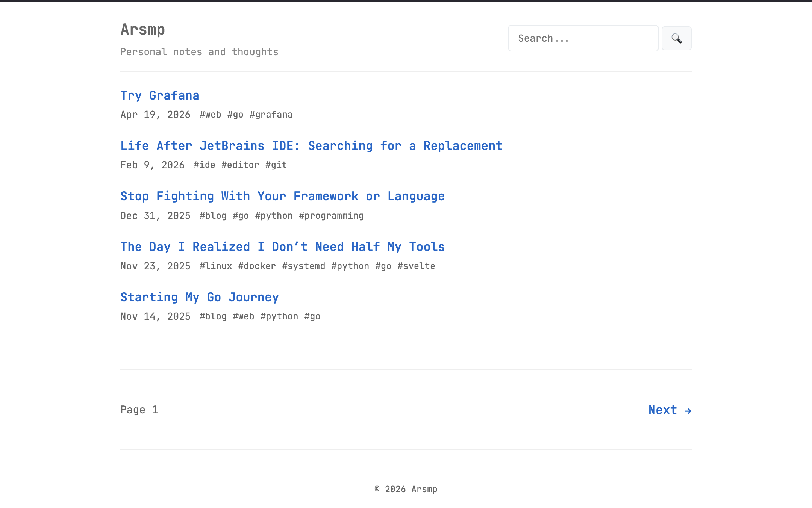Go to Next page link

click(x=670, y=410)
